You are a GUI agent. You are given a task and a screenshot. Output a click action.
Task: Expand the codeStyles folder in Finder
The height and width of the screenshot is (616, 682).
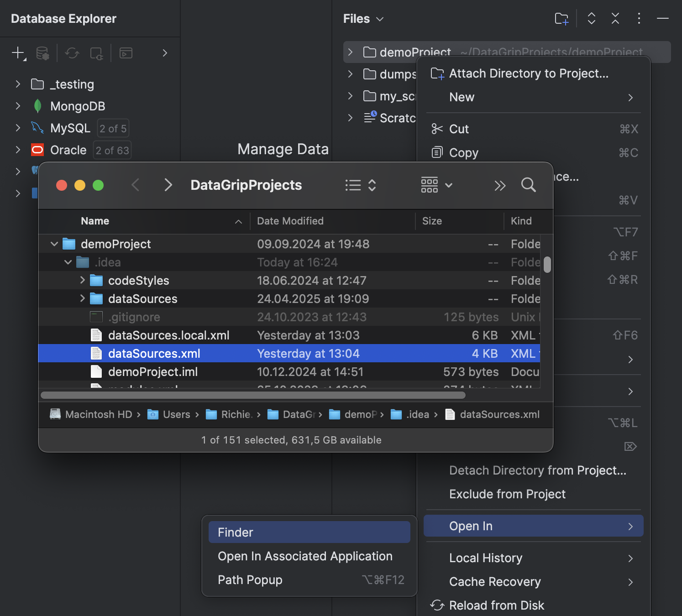click(82, 280)
